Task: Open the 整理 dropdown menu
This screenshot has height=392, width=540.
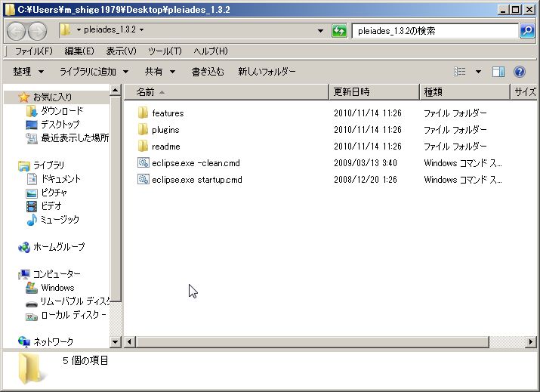Action: point(29,72)
